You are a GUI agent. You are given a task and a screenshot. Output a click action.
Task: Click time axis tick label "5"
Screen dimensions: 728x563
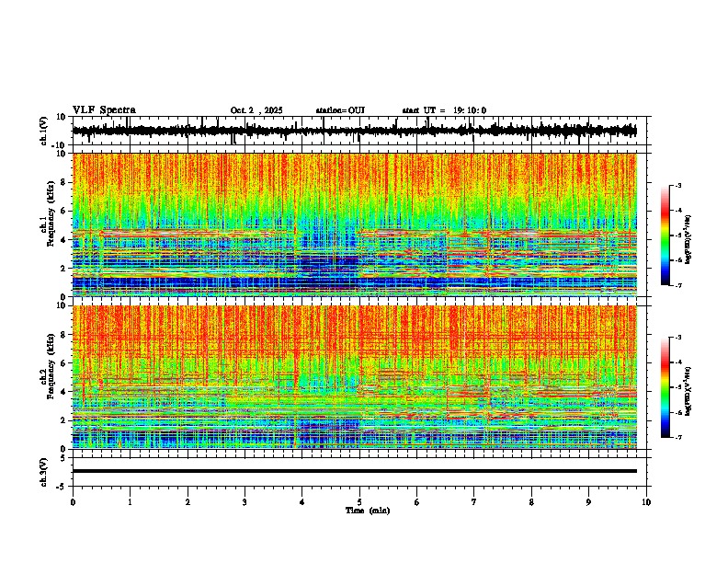(359, 502)
